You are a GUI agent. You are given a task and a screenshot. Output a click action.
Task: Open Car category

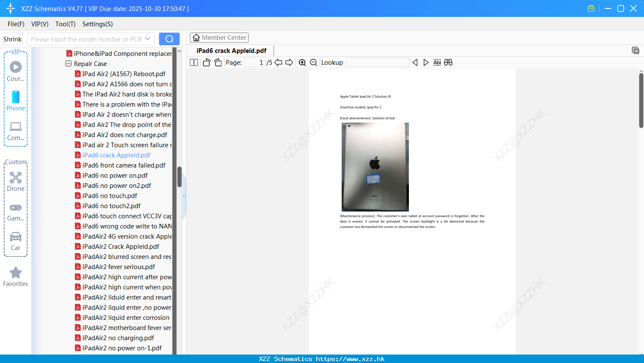click(x=16, y=241)
